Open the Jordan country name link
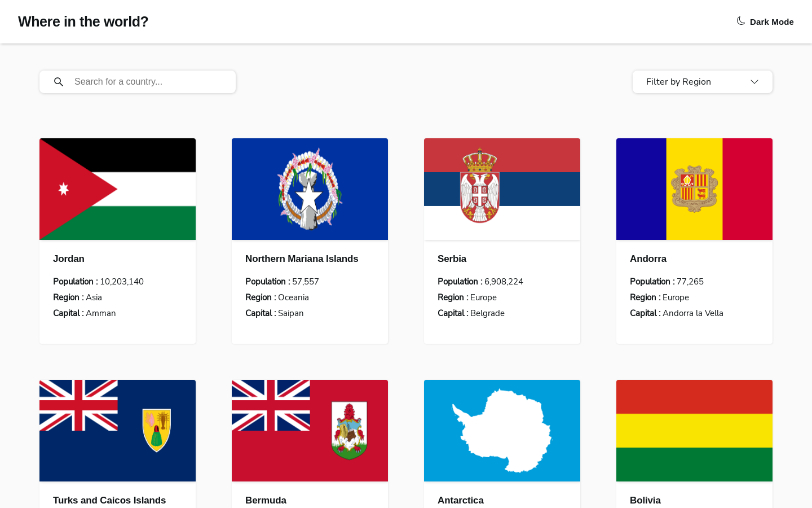This screenshot has height=508, width=812. pyautogui.click(x=69, y=259)
